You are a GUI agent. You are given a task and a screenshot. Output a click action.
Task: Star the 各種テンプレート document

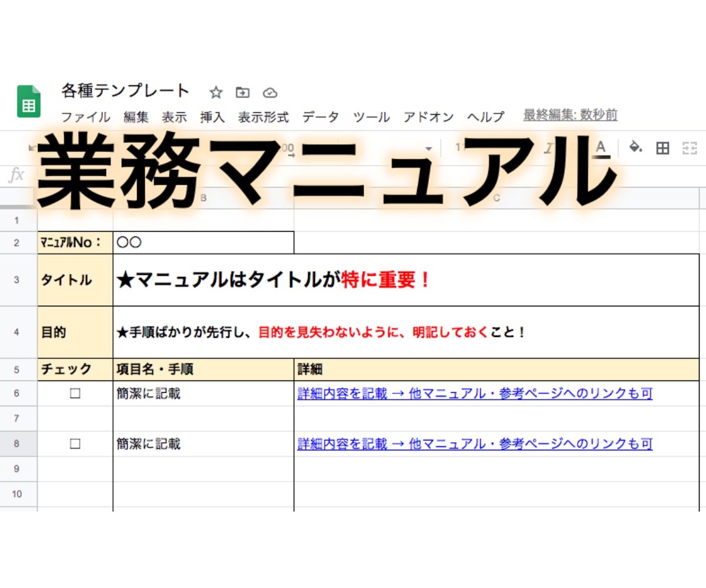(216, 92)
